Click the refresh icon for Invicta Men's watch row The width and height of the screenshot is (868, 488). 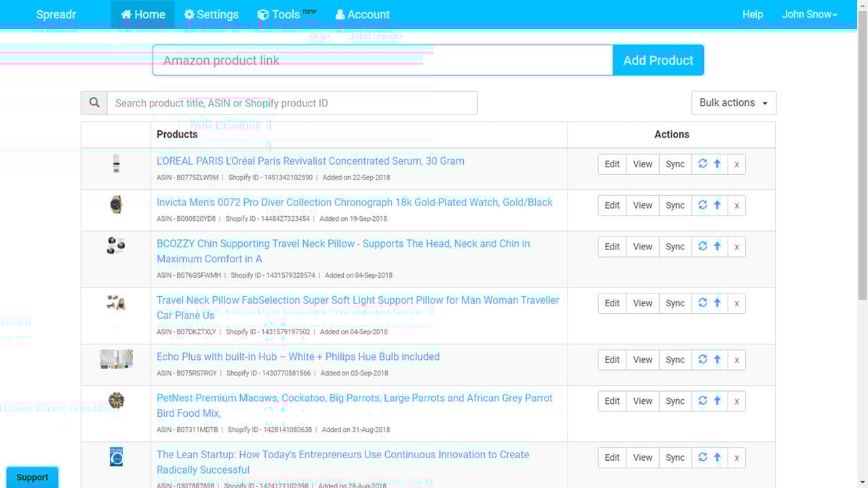(x=703, y=205)
